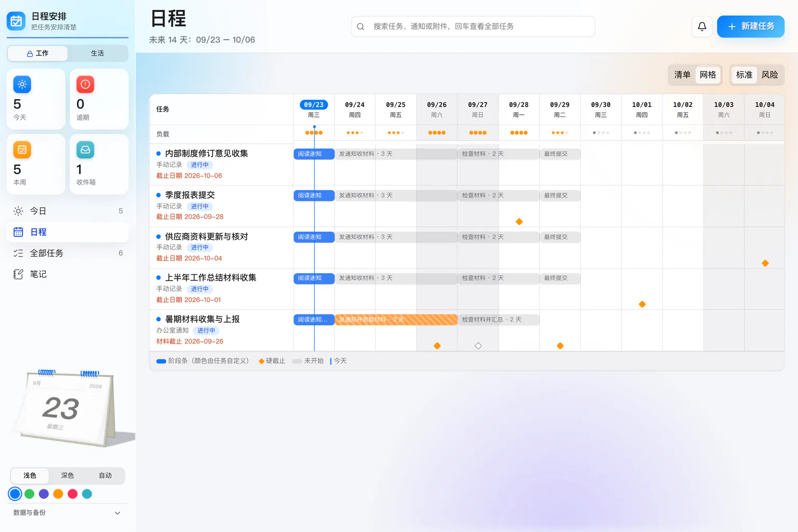This screenshot has width=798, height=532.
Task: Open the 逾期 red alert card icon
Action: pos(85,84)
